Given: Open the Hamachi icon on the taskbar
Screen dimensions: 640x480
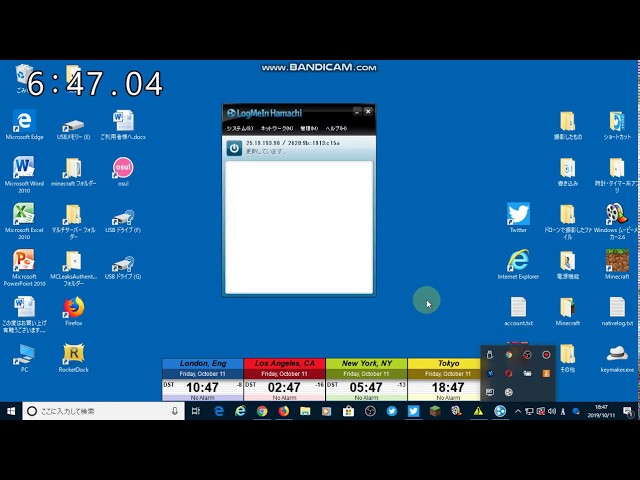Looking at the screenshot, I should [500, 411].
